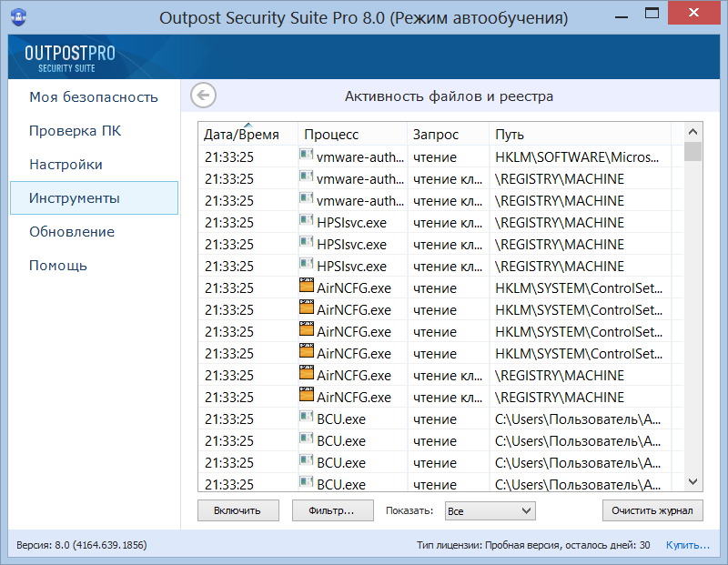Click the "Очистить журнал" button
This screenshot has width=728, height=565.
(652, 510)
